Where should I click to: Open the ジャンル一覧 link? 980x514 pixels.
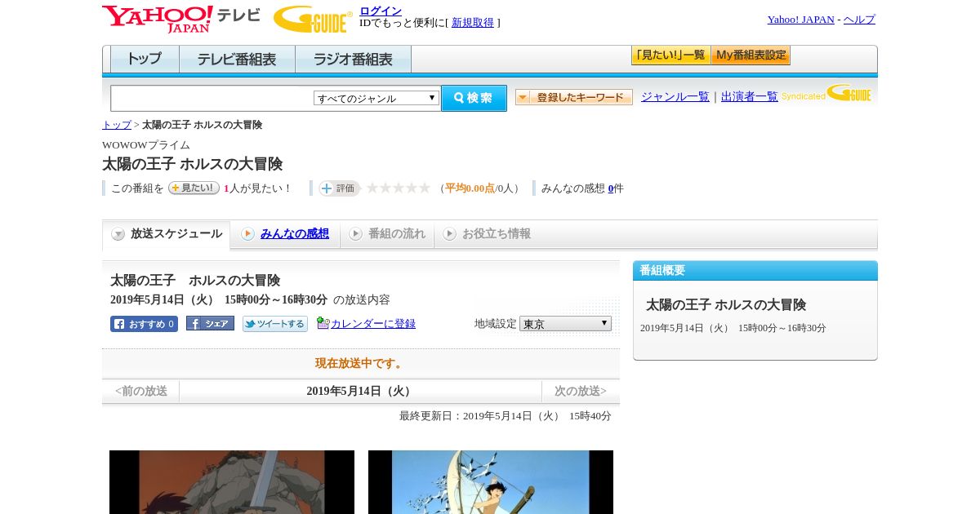click(675, 97)
